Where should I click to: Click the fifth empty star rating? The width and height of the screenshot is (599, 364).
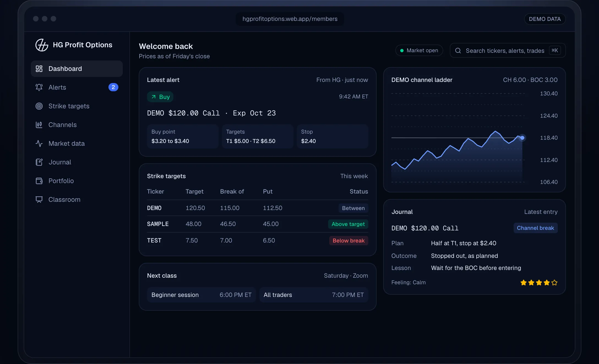tap(554, 283)
